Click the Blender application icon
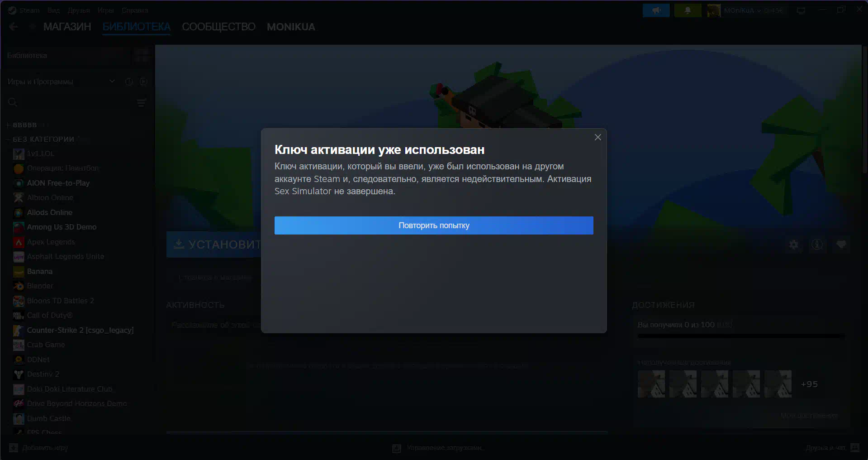 (x=19, y=286)
